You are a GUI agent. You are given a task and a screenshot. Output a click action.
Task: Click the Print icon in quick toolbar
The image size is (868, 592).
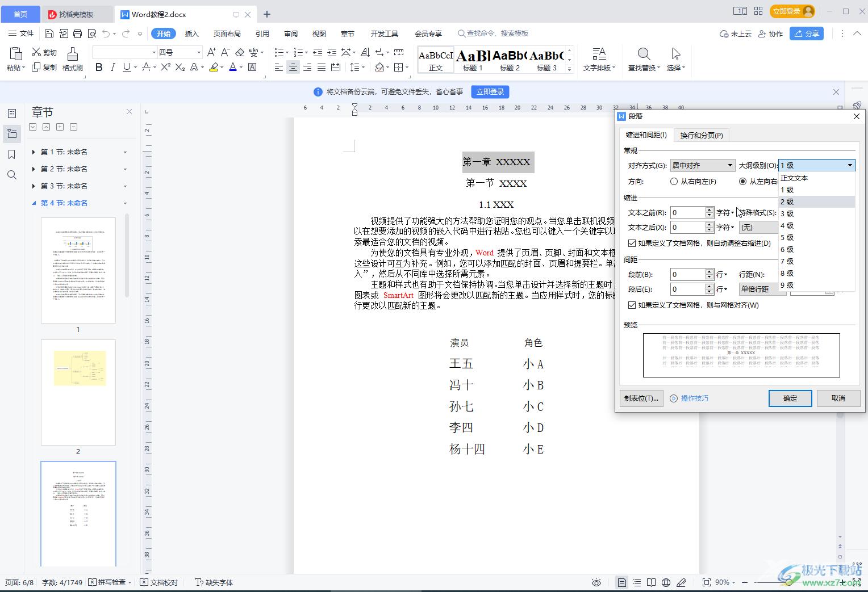pos(78,33)
